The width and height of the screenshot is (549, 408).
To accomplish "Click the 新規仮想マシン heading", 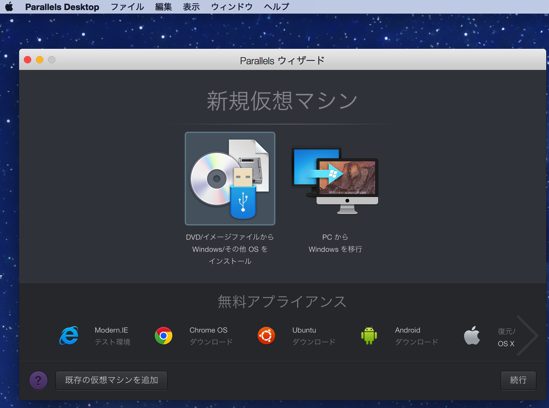I will pyautogui.click(x=282, y=101).
